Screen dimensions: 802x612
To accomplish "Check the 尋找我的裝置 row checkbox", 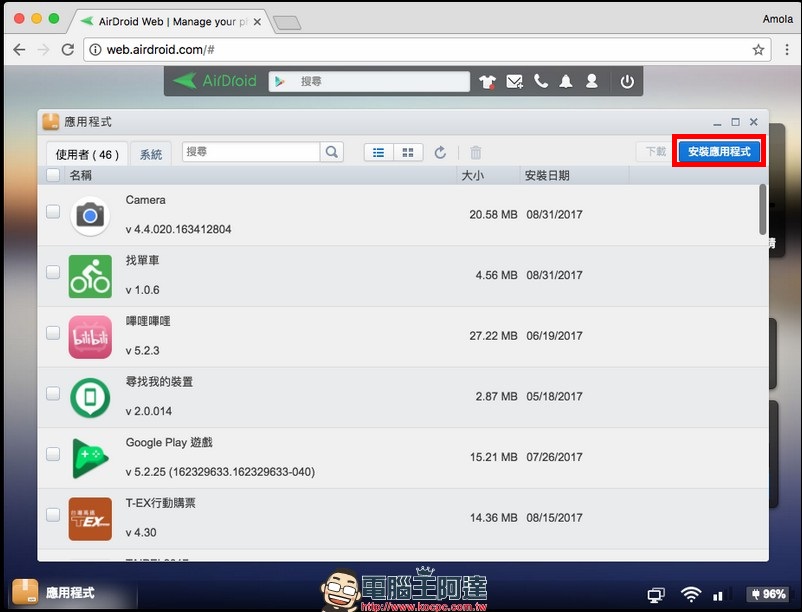I will (53, 393).
